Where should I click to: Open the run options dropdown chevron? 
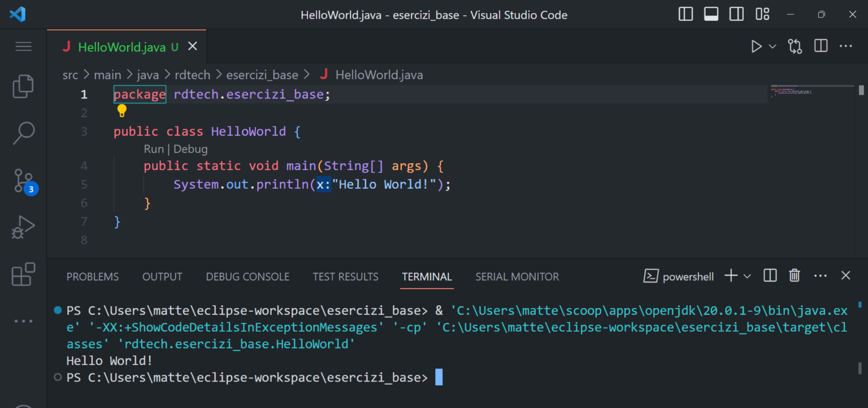point(772,46)
